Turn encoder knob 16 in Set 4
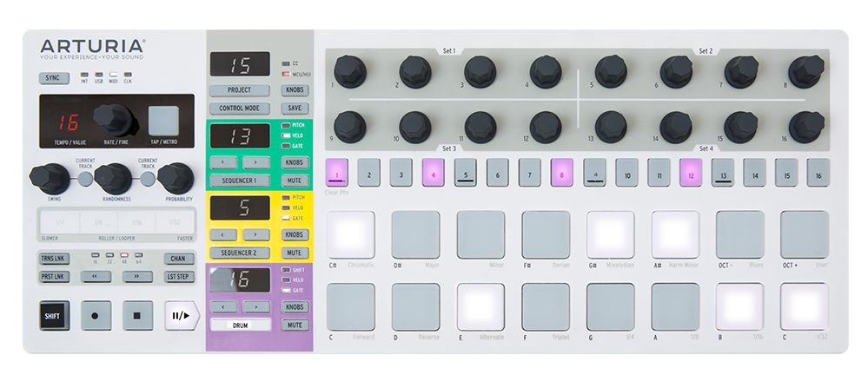 coord(806,127)
